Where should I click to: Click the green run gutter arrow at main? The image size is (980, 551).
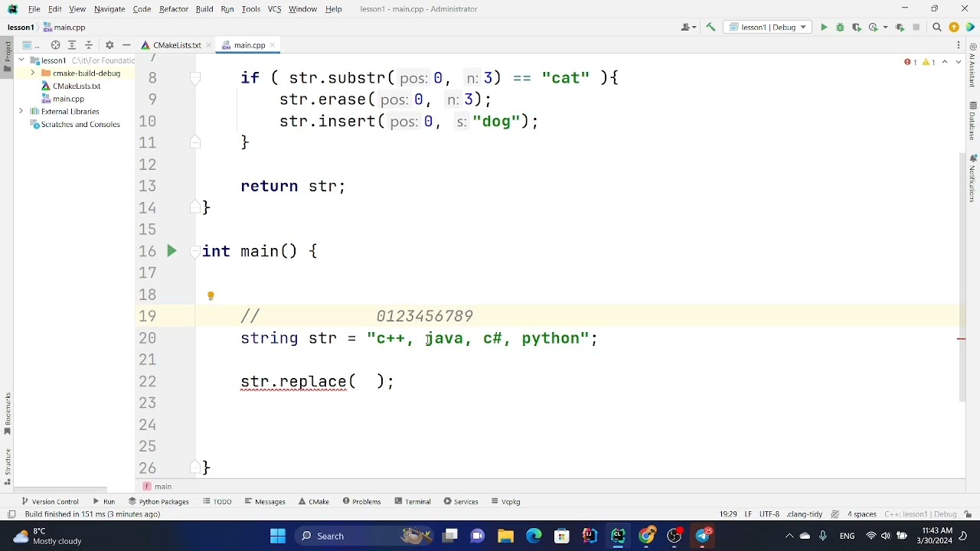171,251
